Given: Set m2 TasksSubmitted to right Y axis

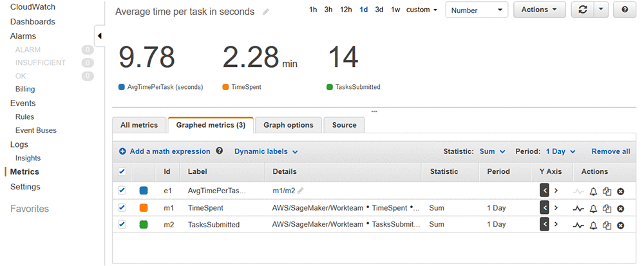Looking at the screenshot, I should pyautogui.click(x=556, y=225).
